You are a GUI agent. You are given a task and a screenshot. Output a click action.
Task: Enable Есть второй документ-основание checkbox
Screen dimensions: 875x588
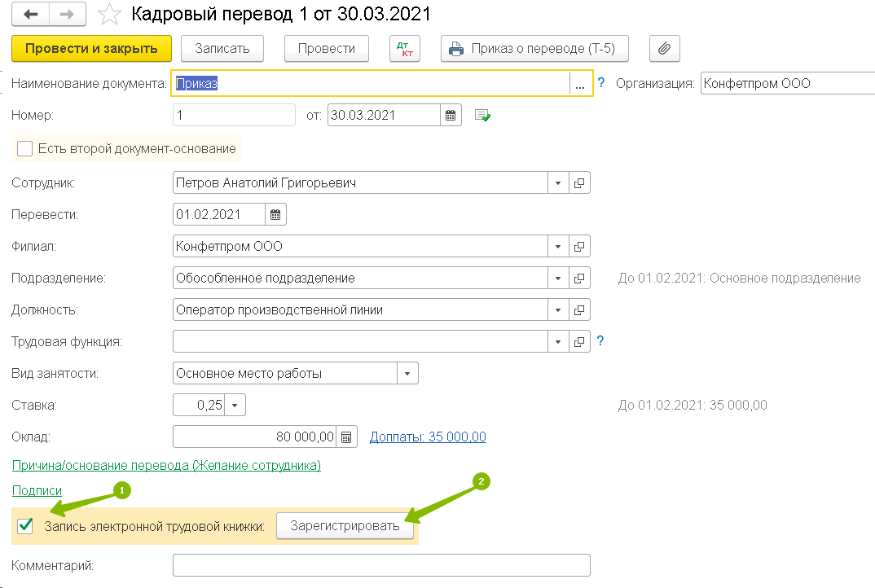tap(24, 149)
